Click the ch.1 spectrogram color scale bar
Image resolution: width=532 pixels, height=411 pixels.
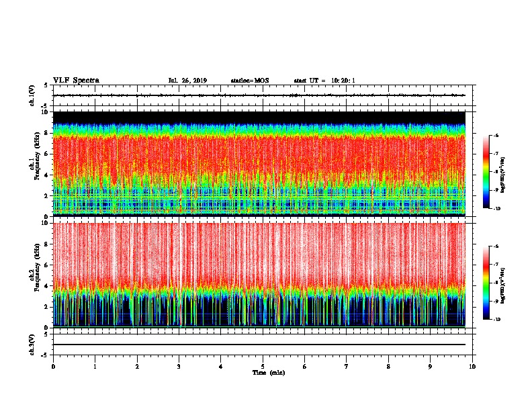[486, 172]
